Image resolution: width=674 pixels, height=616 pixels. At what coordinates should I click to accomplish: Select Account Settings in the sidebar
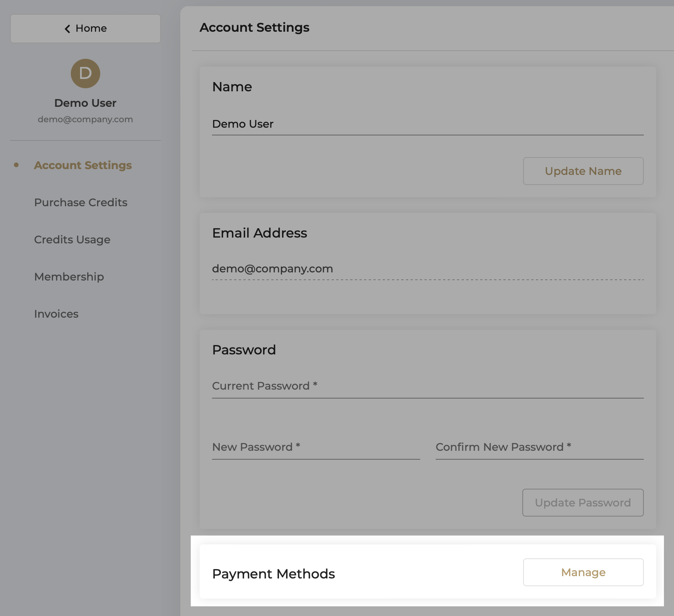(x=82, y=165)
